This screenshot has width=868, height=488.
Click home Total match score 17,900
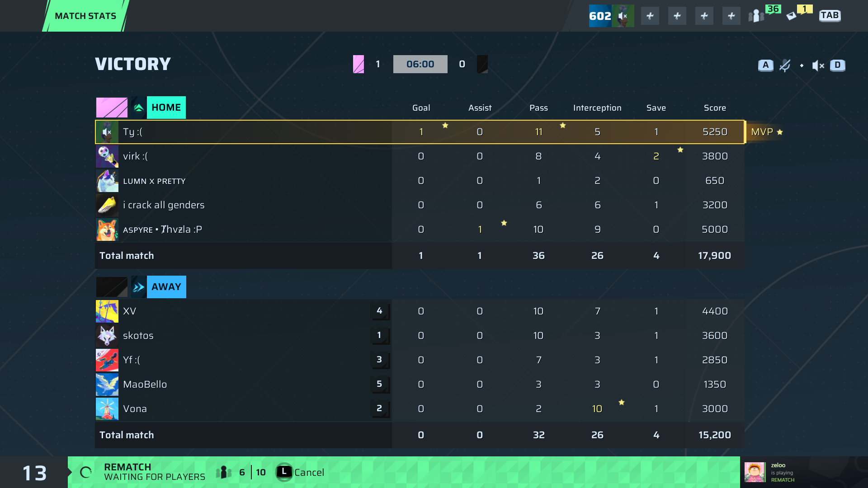pyautogui.click(x=715, y=256)
